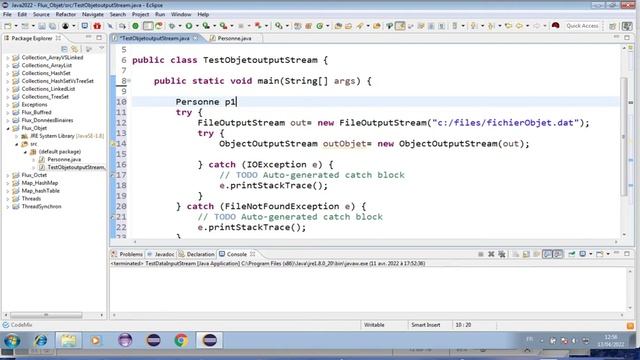The image size is (640, 360).
Task: Select the Map_HashMap project
Action: coord(39,183)
